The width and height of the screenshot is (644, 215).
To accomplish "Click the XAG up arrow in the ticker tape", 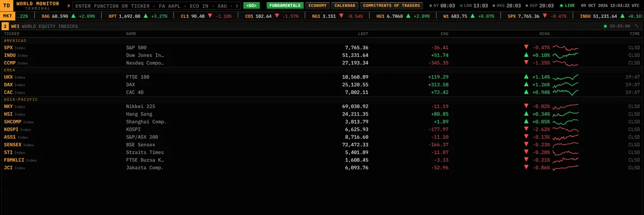I will click(x=74, y=16).
